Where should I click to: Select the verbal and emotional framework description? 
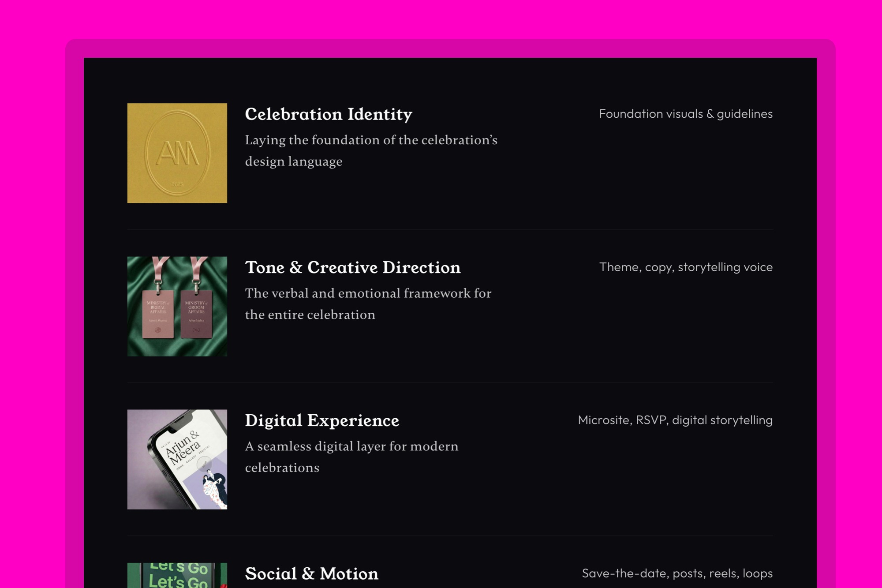pyautogui.click(x=368, y=304)
